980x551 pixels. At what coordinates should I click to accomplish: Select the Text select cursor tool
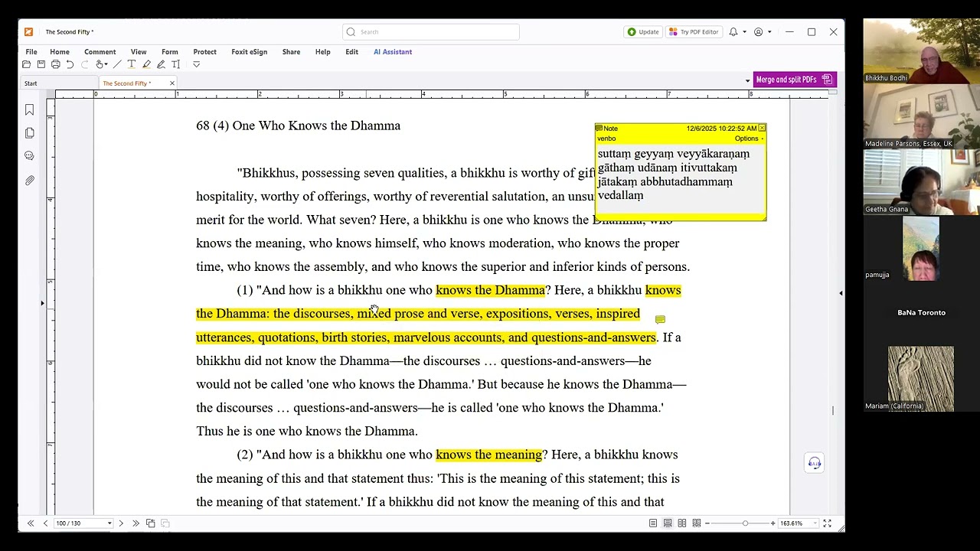coord(176,64)
